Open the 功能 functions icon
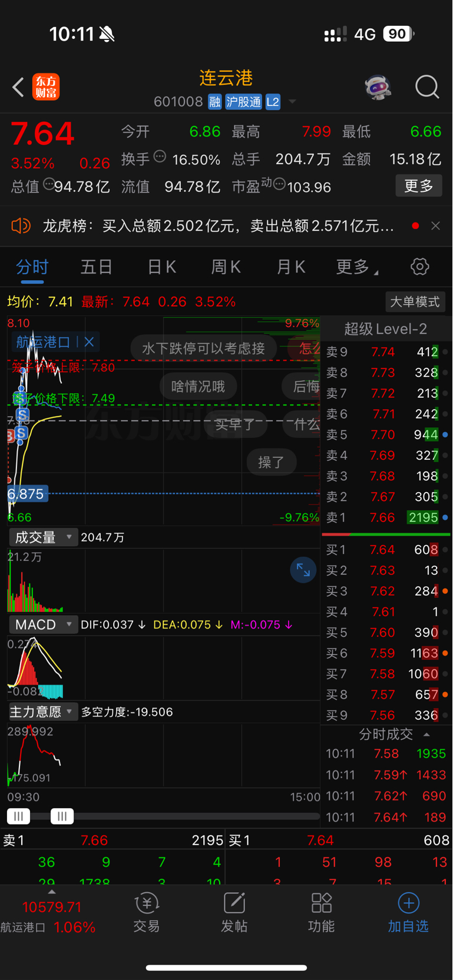The height and width of the screenshot is (980, 453). pos(321,912)
